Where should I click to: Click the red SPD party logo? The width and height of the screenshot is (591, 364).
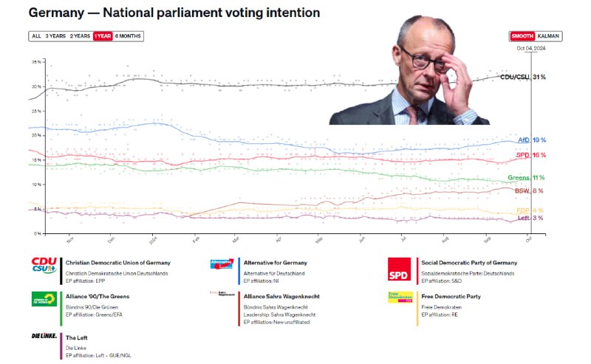click(399, 269)
